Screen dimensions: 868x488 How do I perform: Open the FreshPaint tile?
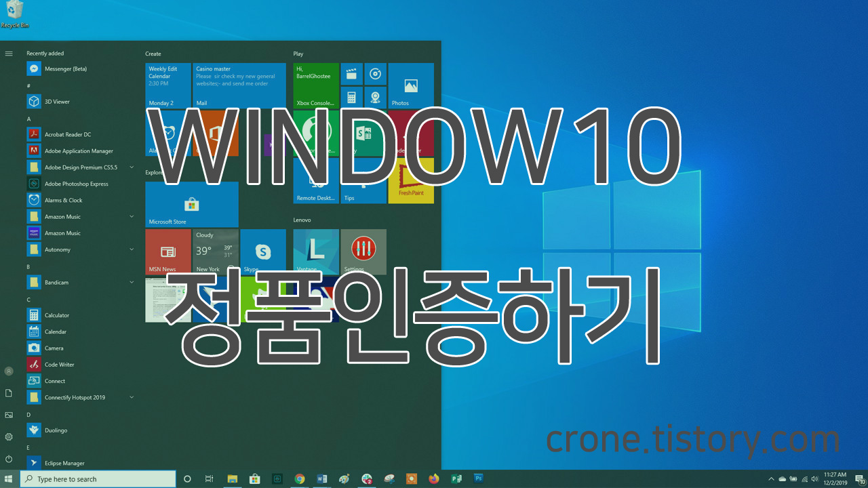[x=411, y=180]
